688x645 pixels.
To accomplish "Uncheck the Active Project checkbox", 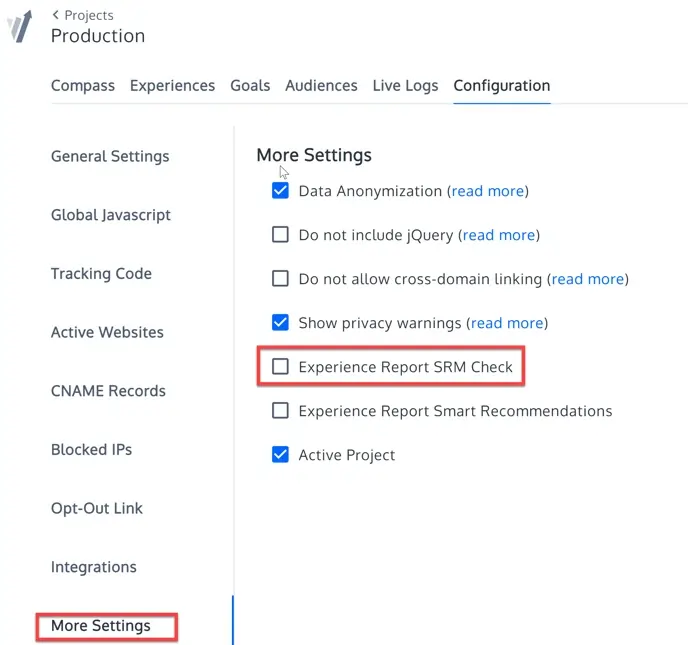I will (x=280, y=455).
